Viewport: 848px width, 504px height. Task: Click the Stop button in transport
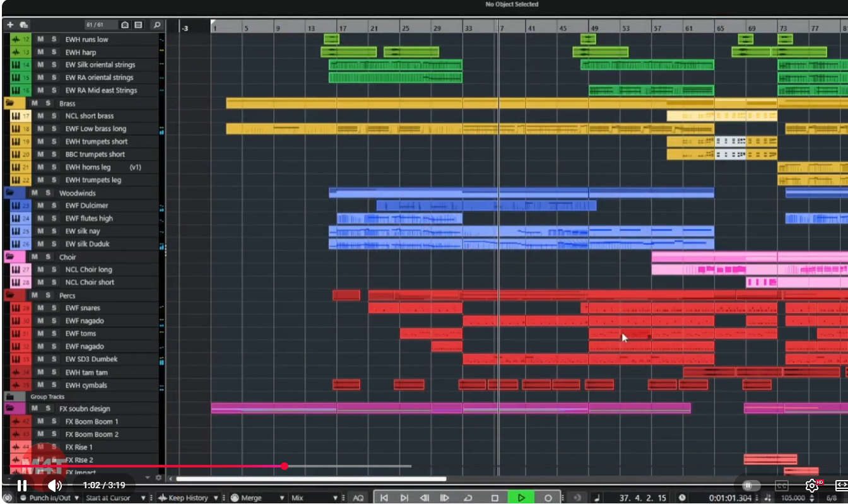tap(495, 498)
